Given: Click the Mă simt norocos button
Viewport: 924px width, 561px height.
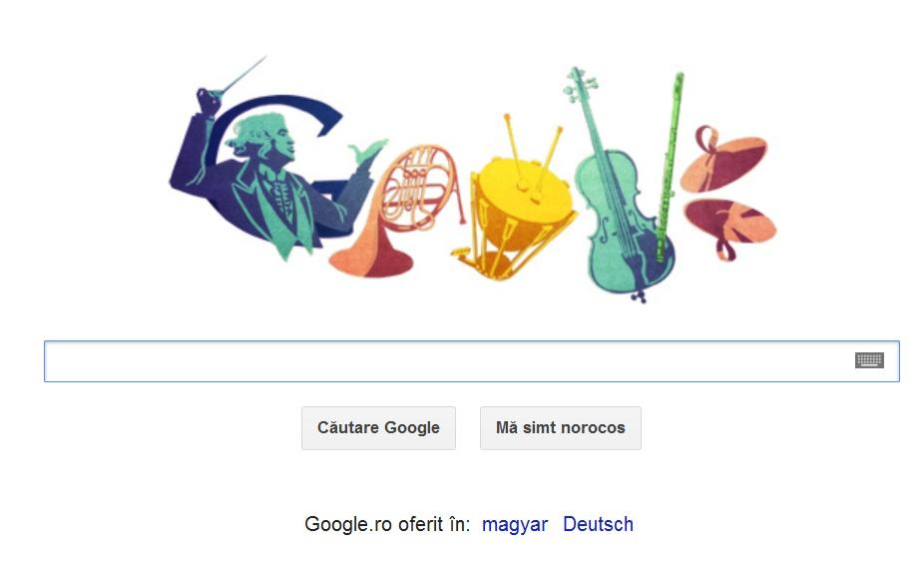Looking at the screenshot, I should pyautogui.click(x=561, y=428).
